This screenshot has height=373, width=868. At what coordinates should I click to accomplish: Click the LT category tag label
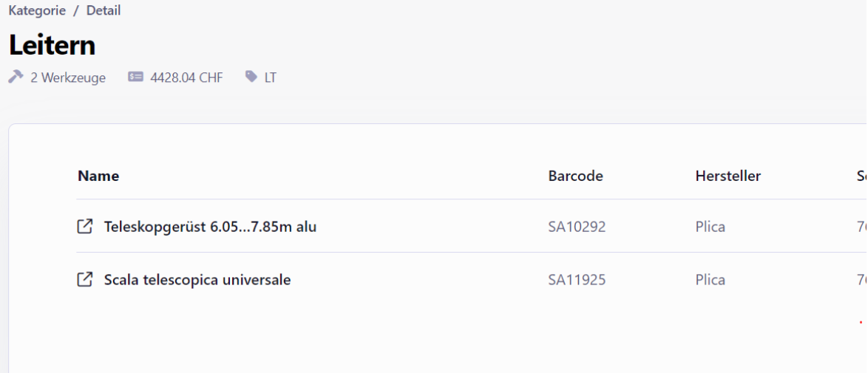pos(271,78)
